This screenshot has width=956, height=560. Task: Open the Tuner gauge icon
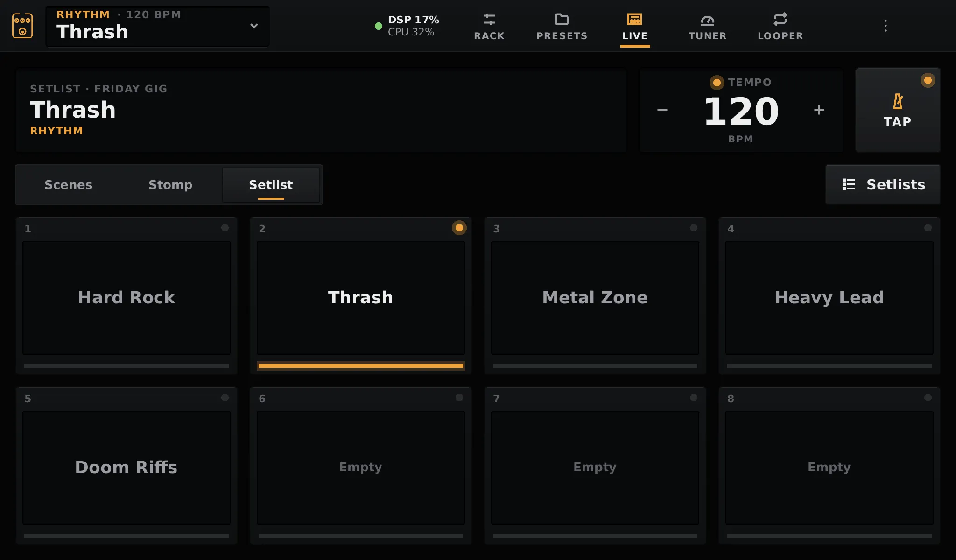[708, 19]
